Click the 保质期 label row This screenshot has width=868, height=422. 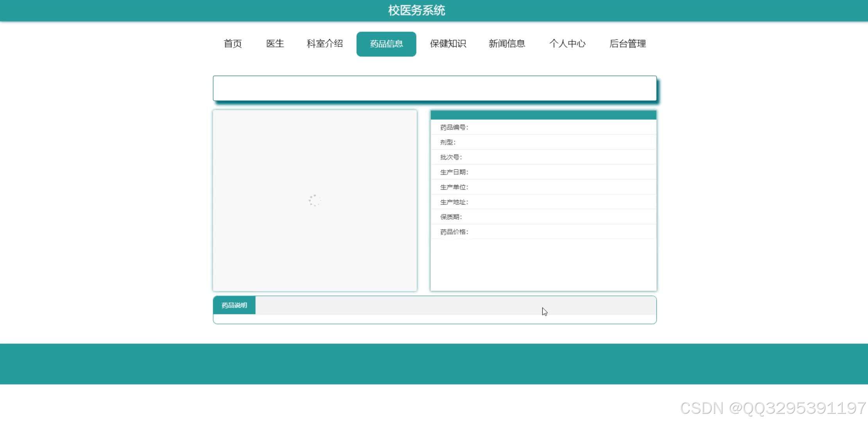point(543,217)
